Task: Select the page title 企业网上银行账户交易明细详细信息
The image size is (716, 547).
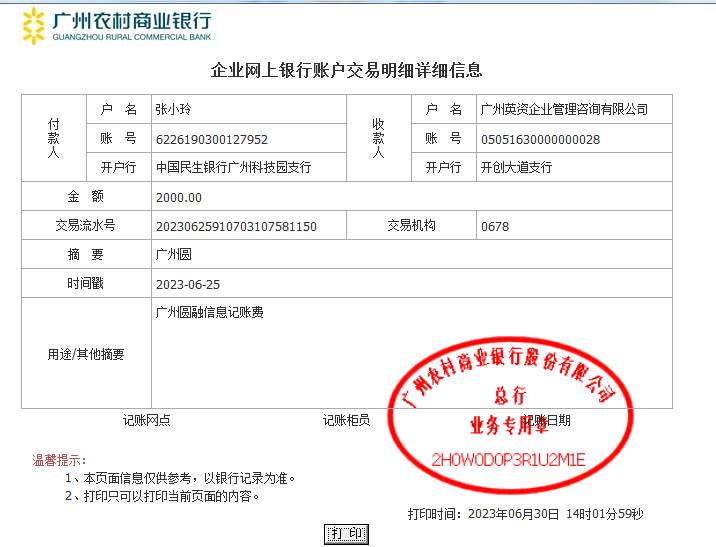Action: coord(346,70)
